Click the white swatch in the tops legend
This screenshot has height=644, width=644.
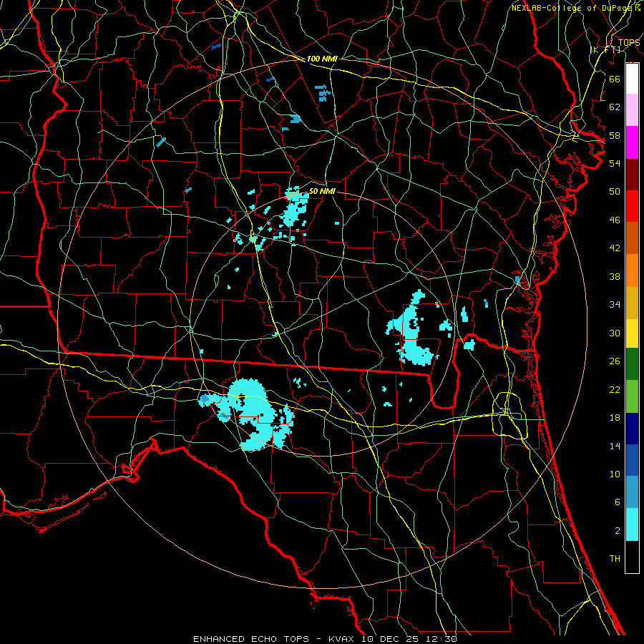coord(632,79)
